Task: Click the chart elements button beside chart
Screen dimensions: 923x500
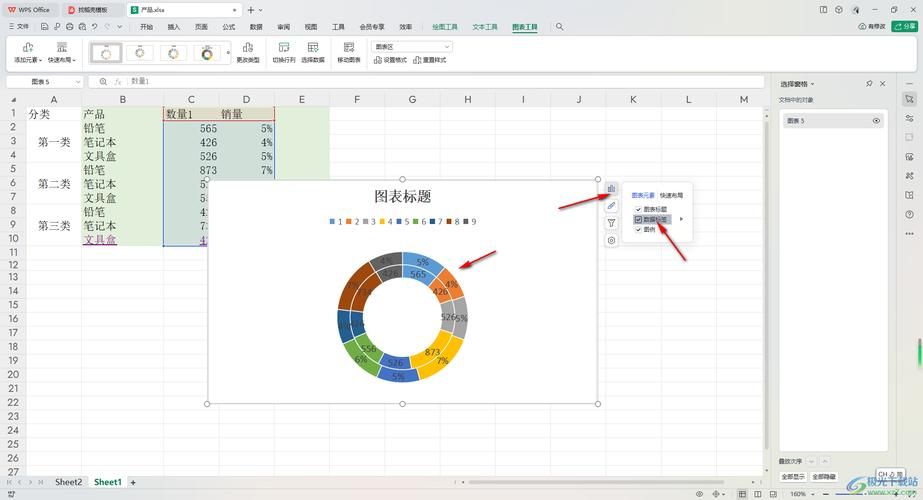Action: (612, 188)
